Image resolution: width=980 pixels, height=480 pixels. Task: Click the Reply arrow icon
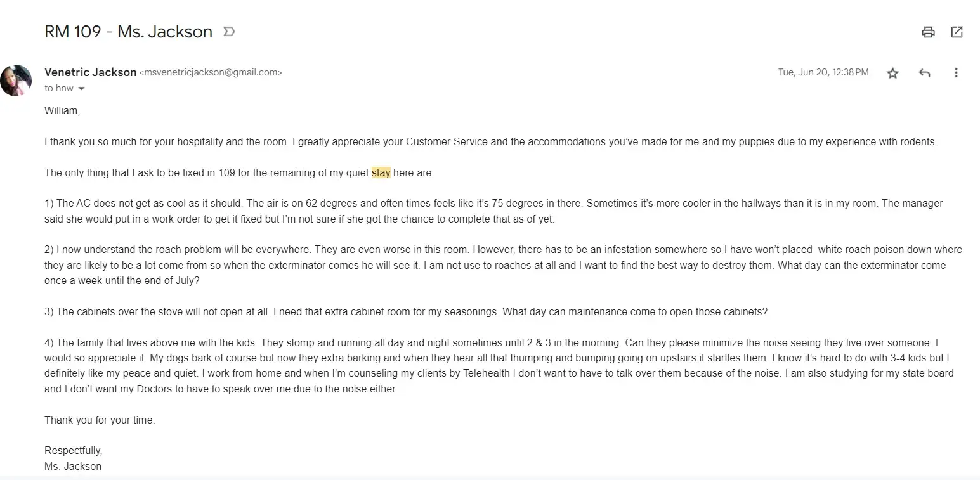click(x=924, y=73)
